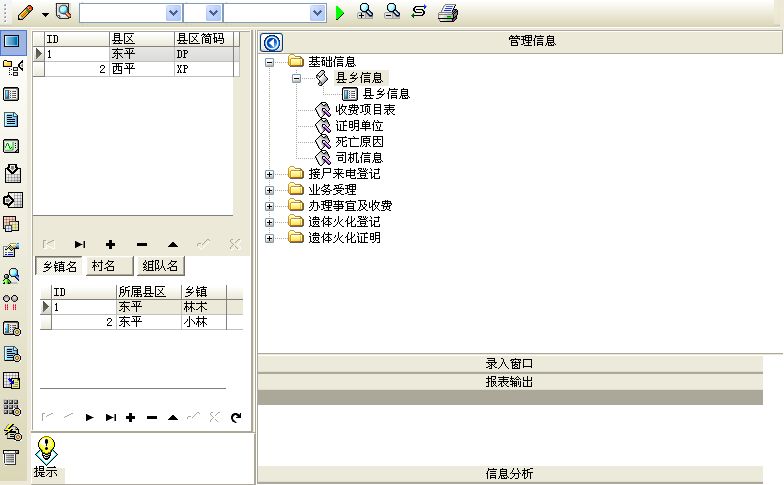Image resolution: width=784 pixels, height=485 pixels.
Task: Expand the 遗体火化登记 folder
Action: point(270,222)
